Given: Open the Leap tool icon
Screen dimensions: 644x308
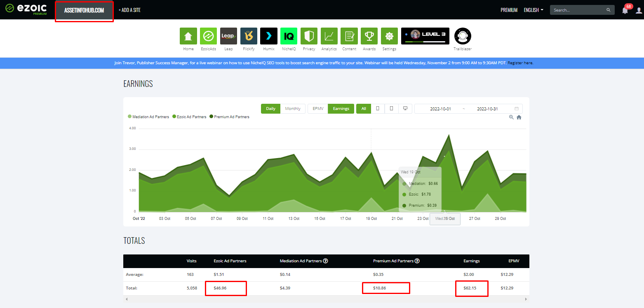Looking at the screenshot, I should click(x=228, y=36).
